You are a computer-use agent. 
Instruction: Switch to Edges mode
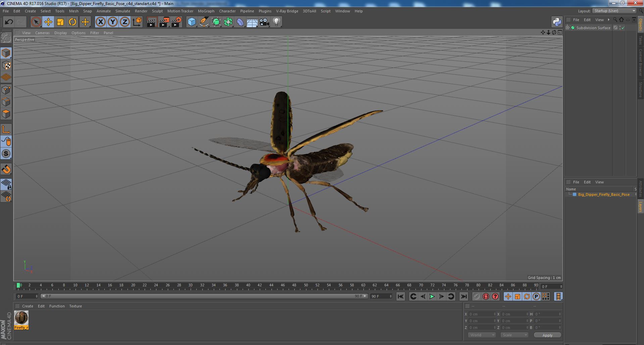click(x=6, y=102)
